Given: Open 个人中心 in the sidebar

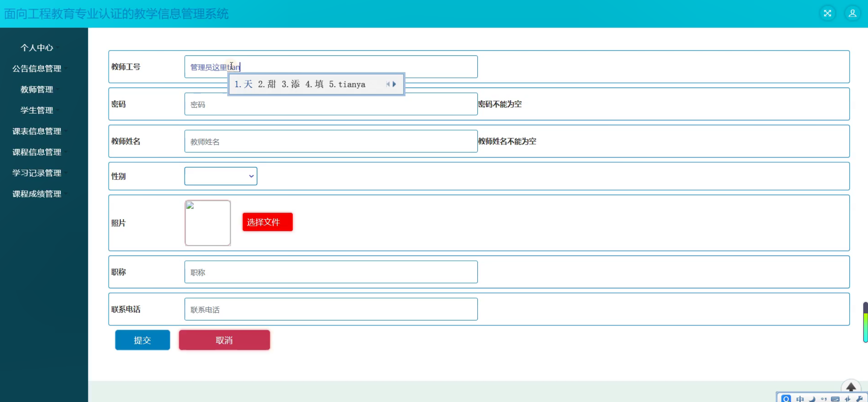Looking at the screenshot, I should pyautogui.click(x=37, y=48).
